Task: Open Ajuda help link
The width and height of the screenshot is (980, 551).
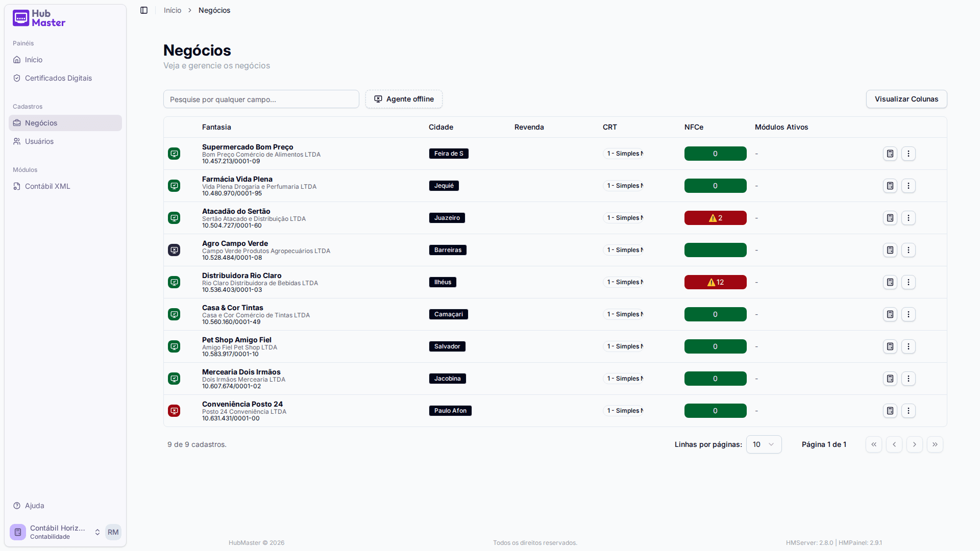Action: pos(65,506)
